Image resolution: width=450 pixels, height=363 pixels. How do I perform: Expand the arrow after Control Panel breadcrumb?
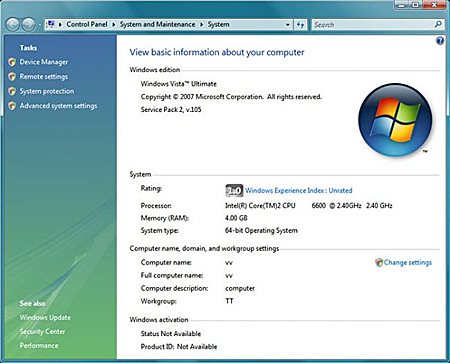(x=113, y=25)
